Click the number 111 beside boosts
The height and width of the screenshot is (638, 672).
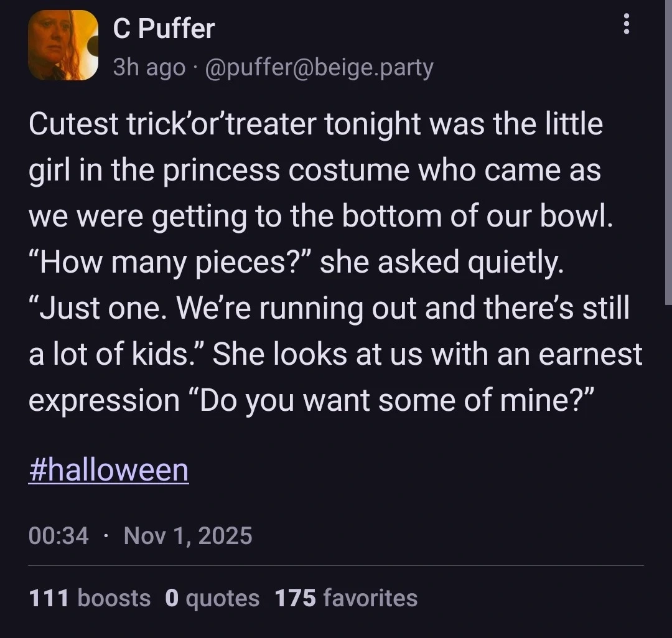49,598
